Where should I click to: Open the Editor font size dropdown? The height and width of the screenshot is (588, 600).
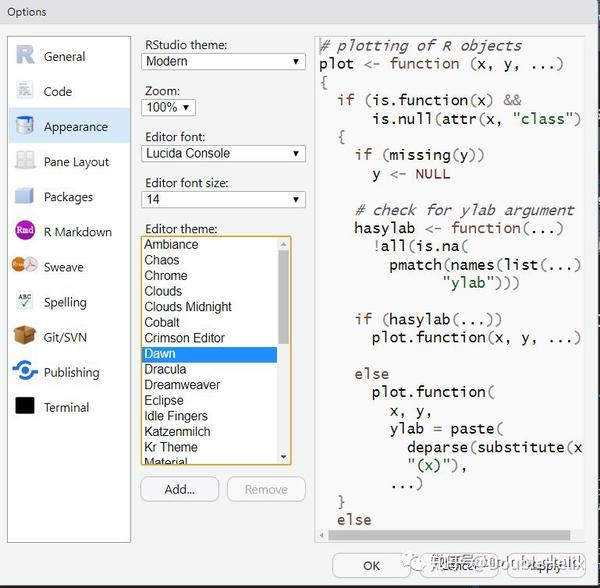223,199
